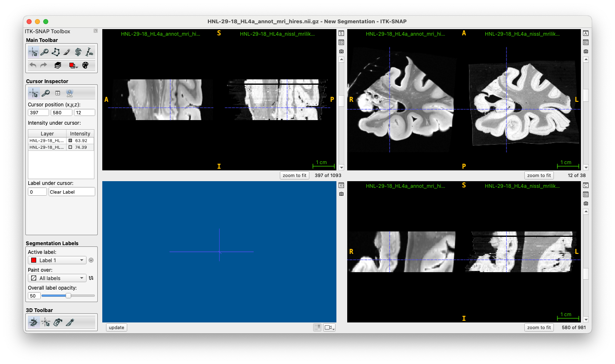Toggle the 3D view layout button

[x=317, y=327]
